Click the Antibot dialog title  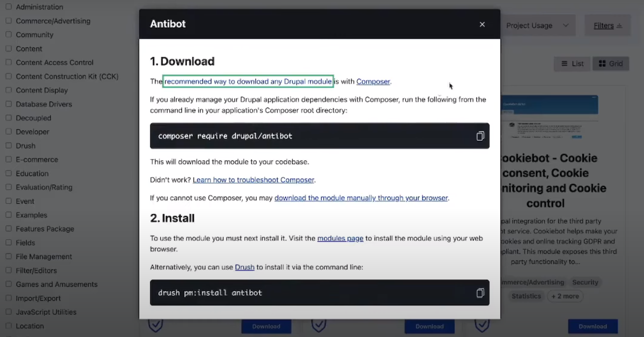[x=168, y=24]
